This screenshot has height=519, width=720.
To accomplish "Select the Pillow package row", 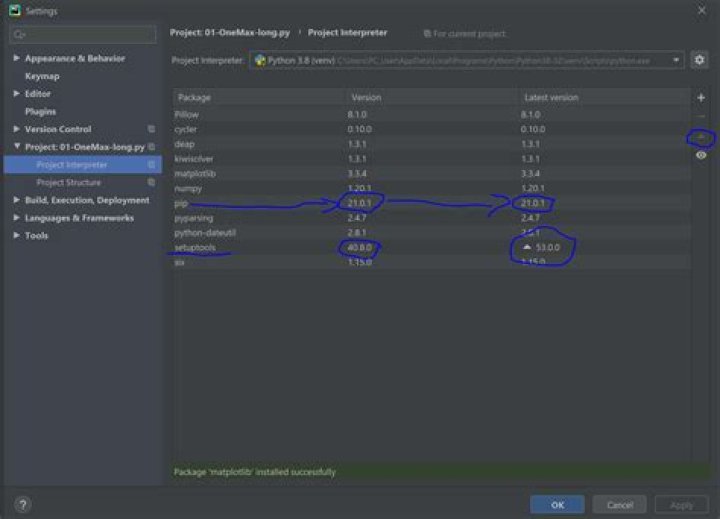I will point(432,114).
